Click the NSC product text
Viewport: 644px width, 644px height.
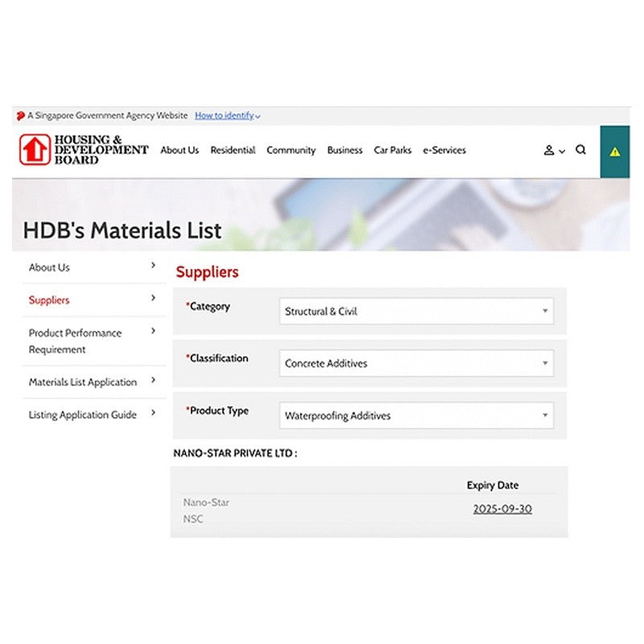(193, 518)
